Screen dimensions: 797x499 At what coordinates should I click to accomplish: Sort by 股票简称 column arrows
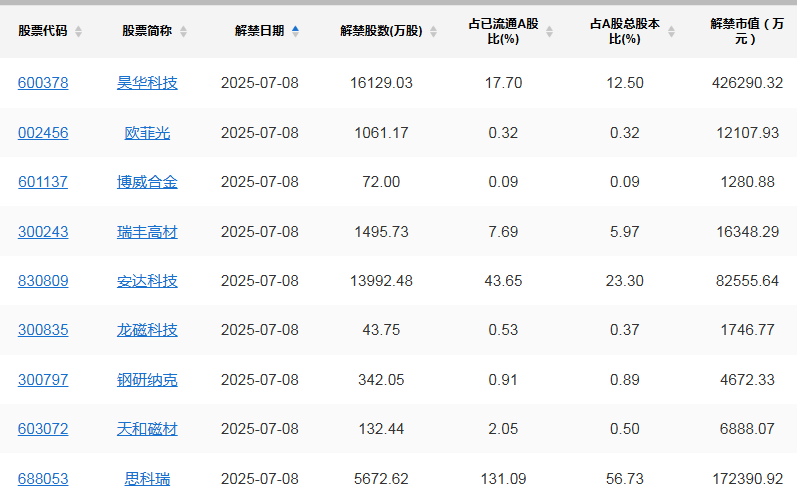point(183,32)
